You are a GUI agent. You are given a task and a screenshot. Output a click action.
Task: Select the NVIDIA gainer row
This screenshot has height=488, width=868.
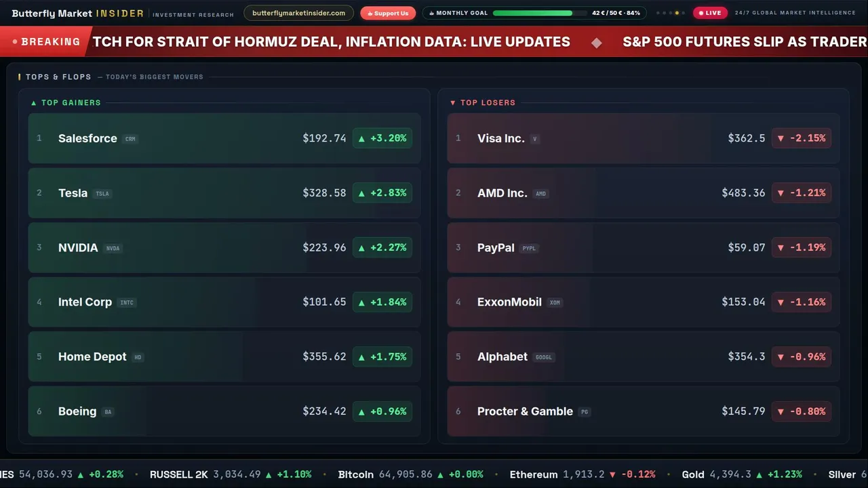pyautogui.click(x=224, y=247)
